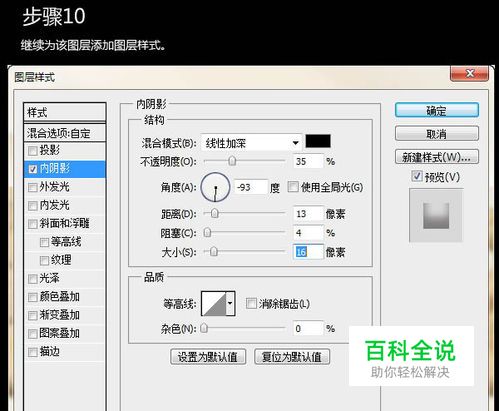
Task: Select 样式 in the left list
Action: pyautogui.click(x=65, y=112)
